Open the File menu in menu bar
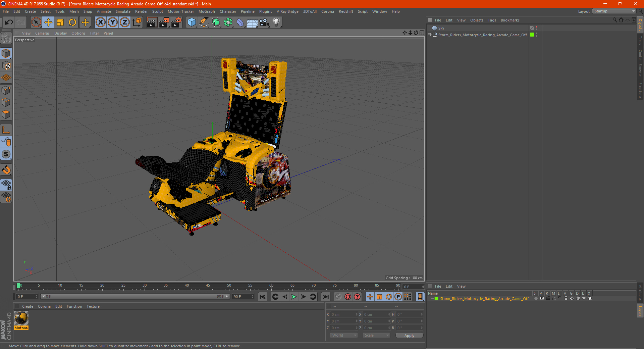 click(x=6, y=11)
